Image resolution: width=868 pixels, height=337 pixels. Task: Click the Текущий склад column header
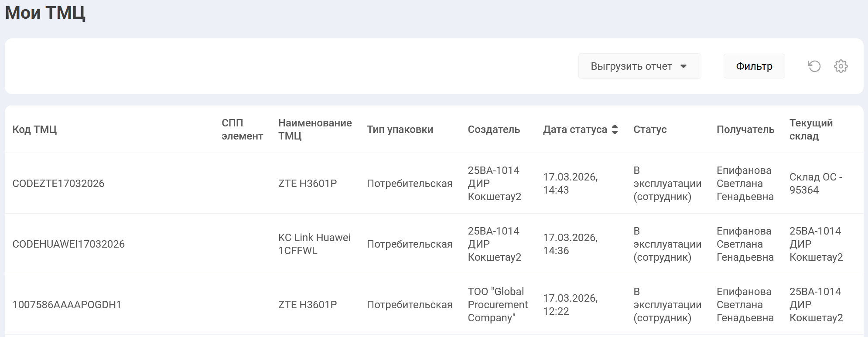810,129
